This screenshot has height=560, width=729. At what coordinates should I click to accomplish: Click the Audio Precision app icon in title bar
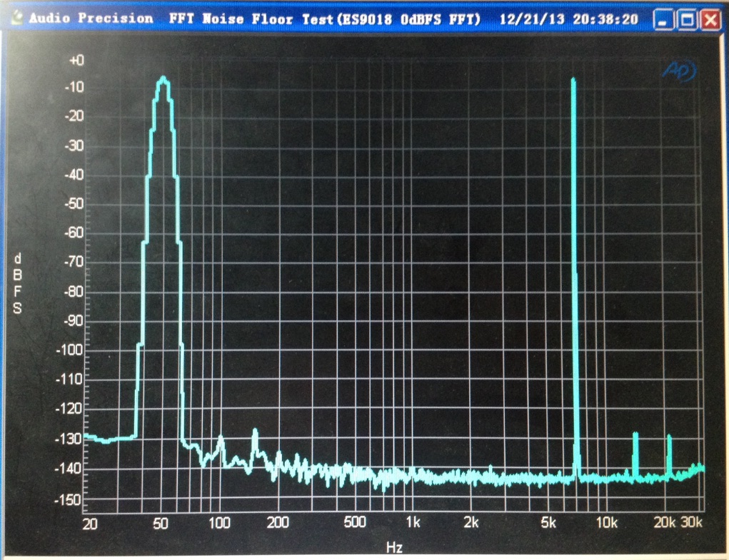click(x=18, y=18)
